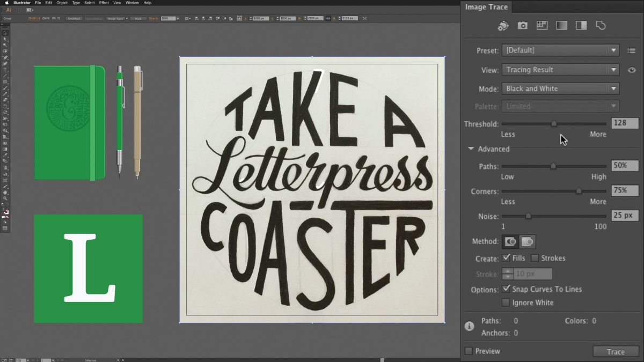Screen dimensions: 644x362
Task: Select the Grayscale gradient preset icon
Action: click(561, 25)
